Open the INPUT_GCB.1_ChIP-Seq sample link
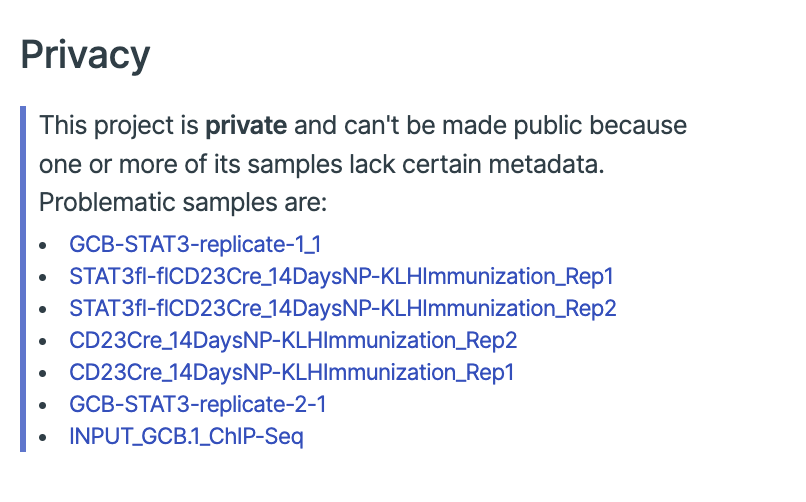806x502 pixels. 186,436
